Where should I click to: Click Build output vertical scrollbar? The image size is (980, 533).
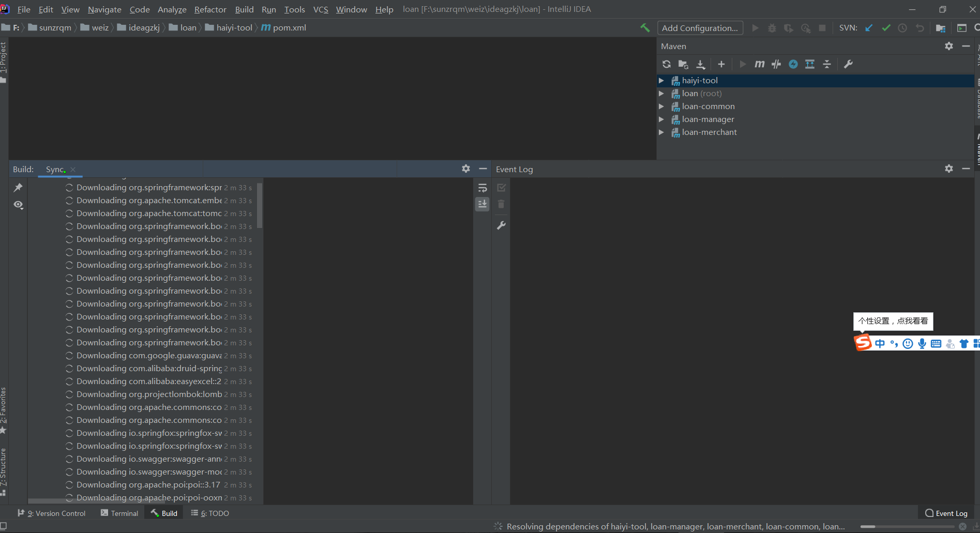[260, 205]
